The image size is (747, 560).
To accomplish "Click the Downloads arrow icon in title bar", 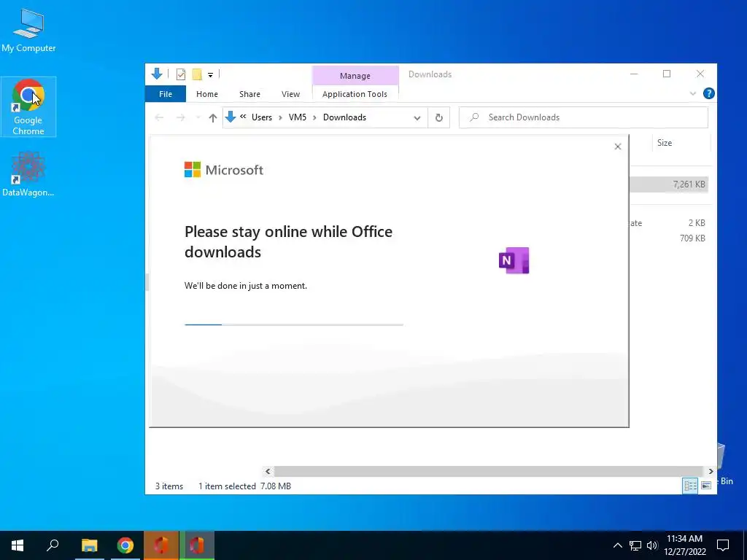I will [x=157, y=74].
